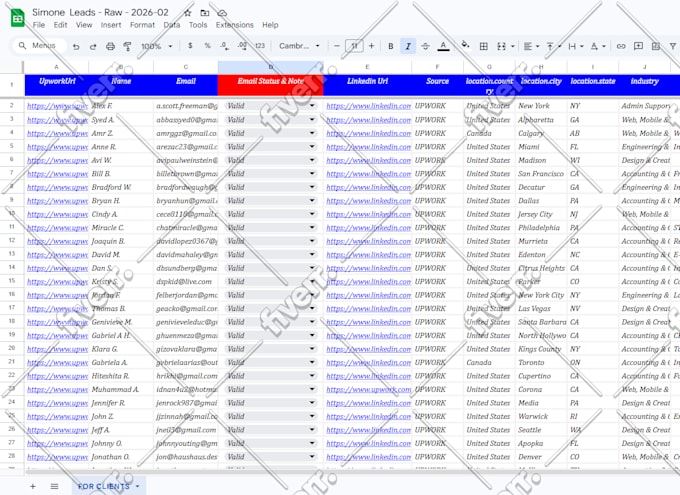The height and width of the screenshot is (495, 680).
Task: Open the Help menu
Action: 270,25
